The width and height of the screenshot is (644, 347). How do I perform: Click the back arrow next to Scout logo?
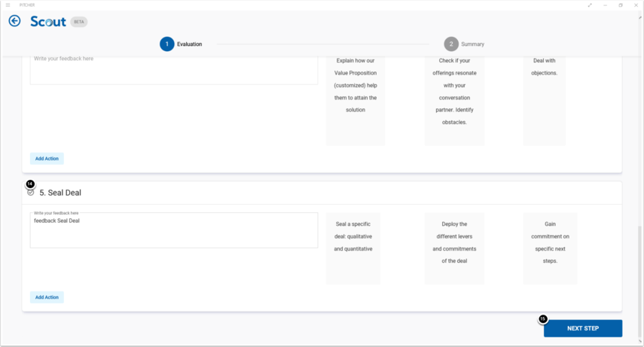click(14, 21)
